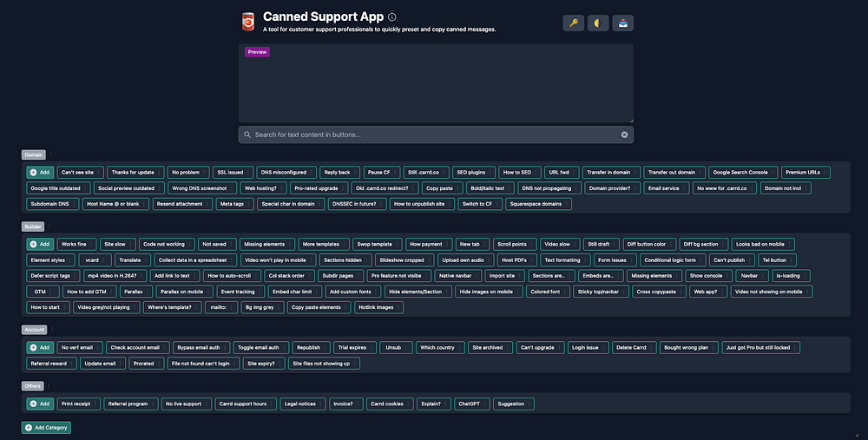Open the kebab menu on 'DNS misconfigured' button
Screen dimensions: 868x440
pos(311,172)
